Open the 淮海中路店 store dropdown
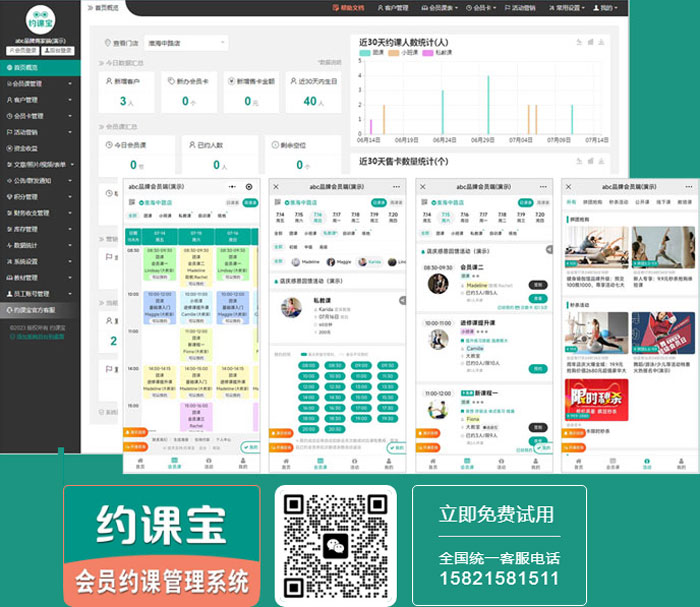700x607 pixels. [x=184, y=43]
